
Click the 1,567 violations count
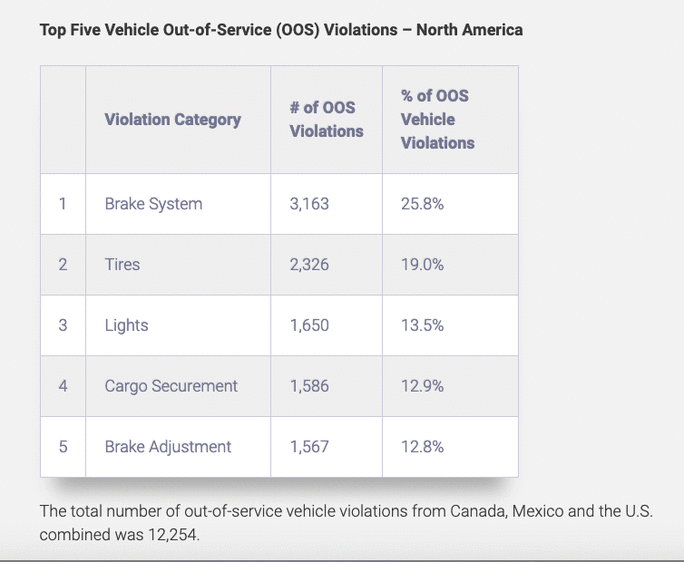[x=309, y=447]
